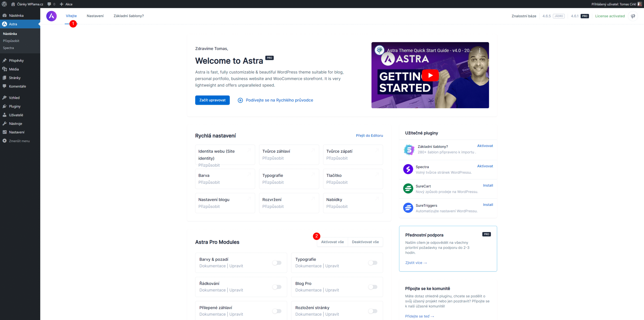Click the SureCart plugin logo

coord(408,188)
